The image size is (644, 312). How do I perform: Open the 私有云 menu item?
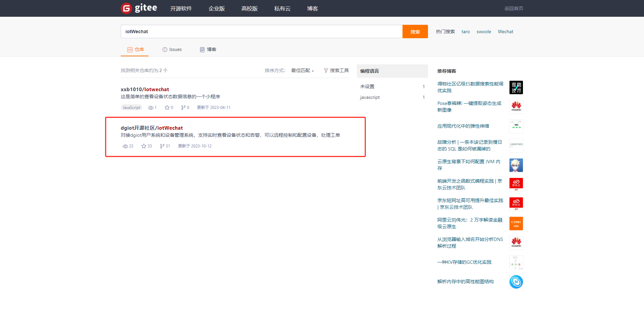282,8
